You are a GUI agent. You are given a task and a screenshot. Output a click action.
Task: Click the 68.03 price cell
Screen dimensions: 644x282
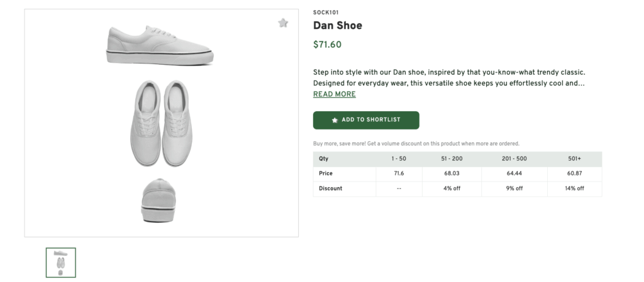coord(452,173)
